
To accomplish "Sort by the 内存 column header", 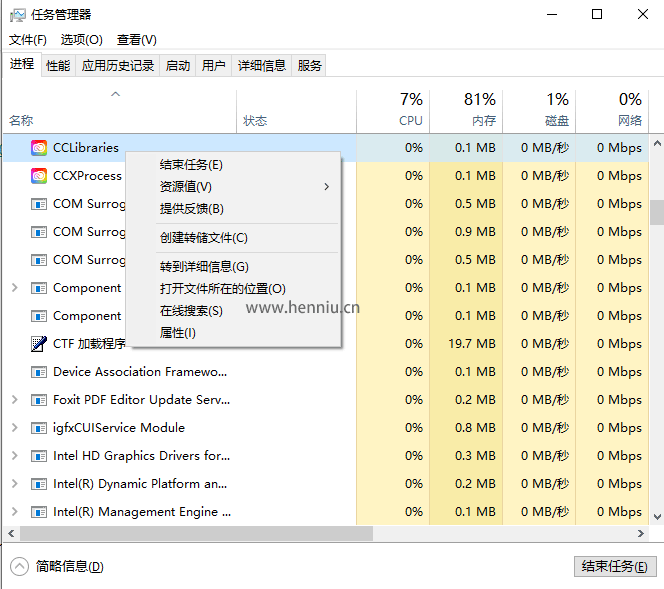I will coord(466,111).
